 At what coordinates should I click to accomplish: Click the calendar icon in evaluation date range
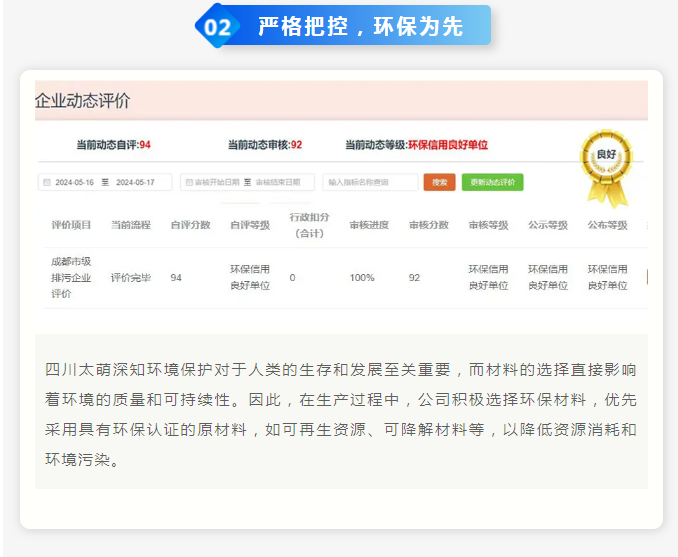pos(46,183)
